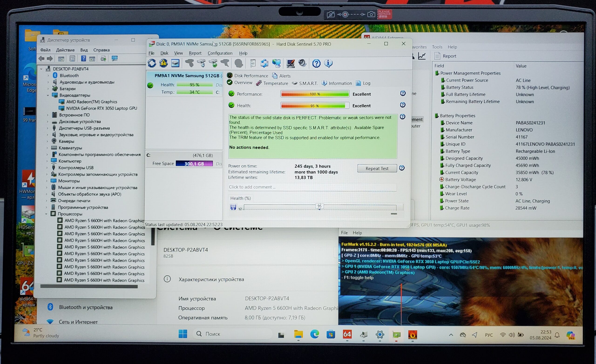Click the speaker sound settings toolbar icon

click(302, 63)
